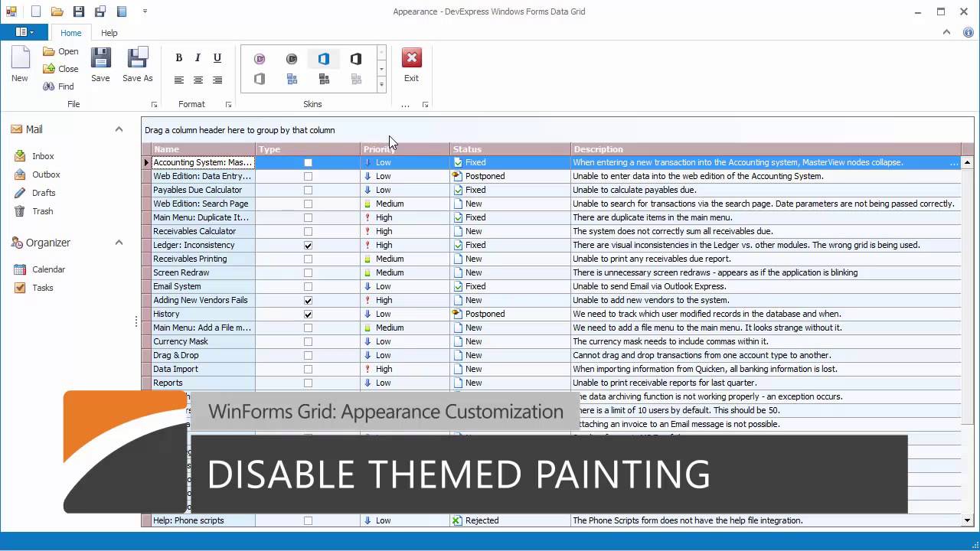Click Open in the File group
Screen dimensions: 980x551
(x=60, y=51)
